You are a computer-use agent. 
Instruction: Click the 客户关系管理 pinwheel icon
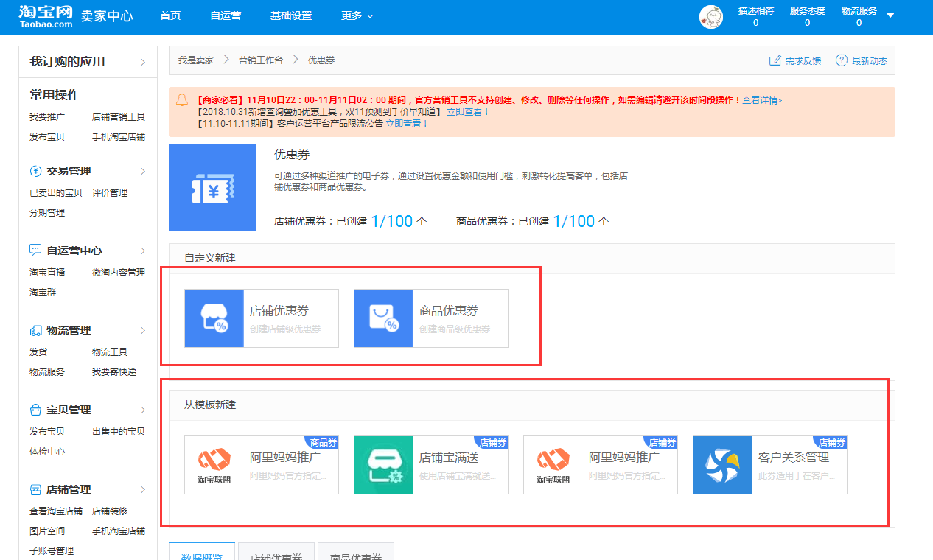pyautogui.click(x=722, y=465)
